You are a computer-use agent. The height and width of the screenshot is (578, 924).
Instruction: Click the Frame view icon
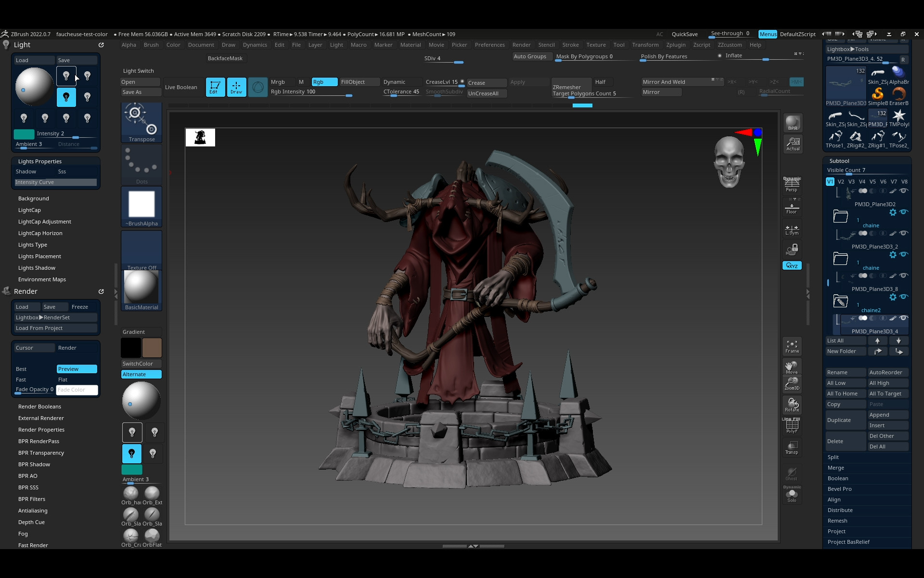792,346
